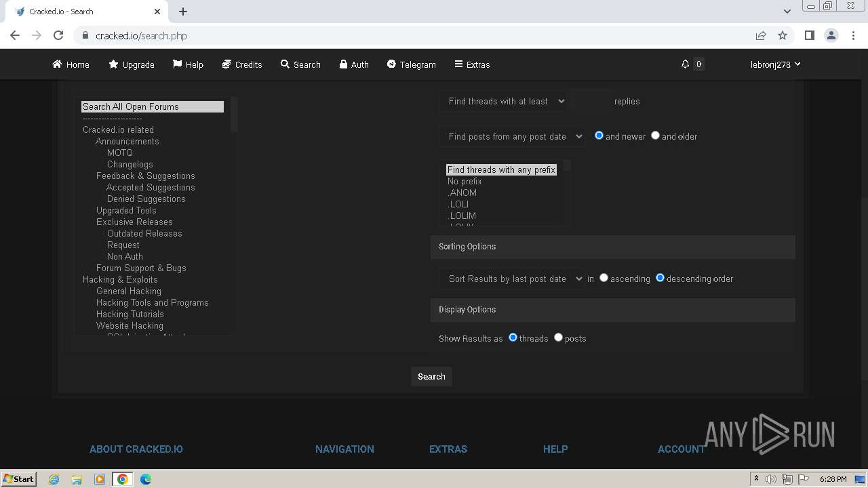Click the Telegram icon in navbar

[x=391, y=64]
